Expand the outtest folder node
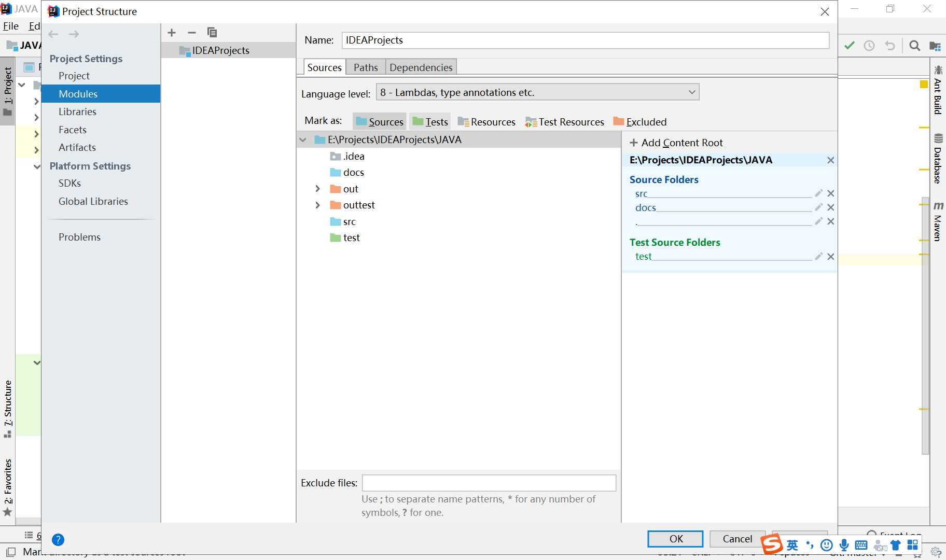Screen dimensions: 946x560 pos(318,205)
